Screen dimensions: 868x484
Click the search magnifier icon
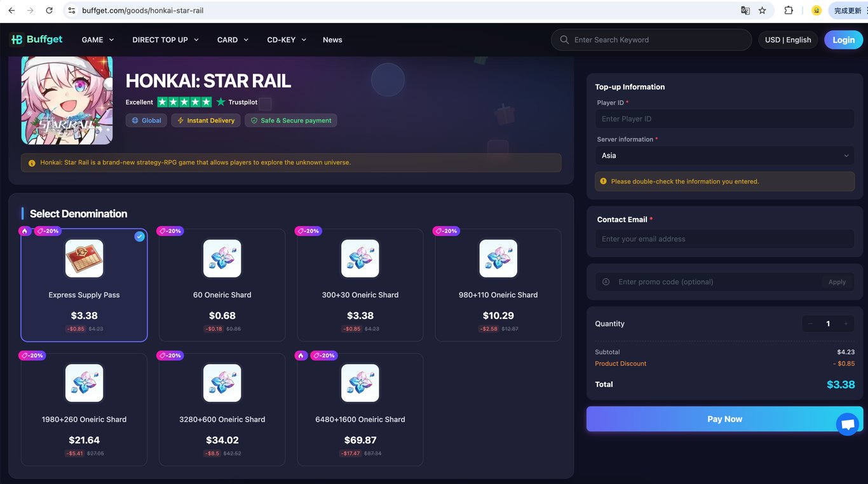pos(564,39)
